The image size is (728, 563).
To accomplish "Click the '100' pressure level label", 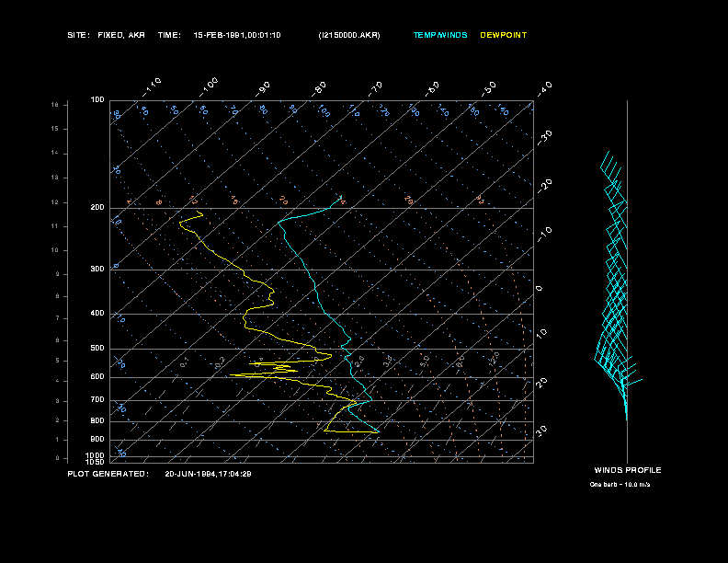I will pos(97,100).
